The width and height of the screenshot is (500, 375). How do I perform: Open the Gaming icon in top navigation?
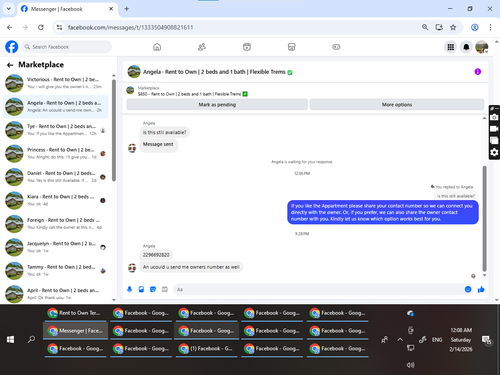(336, 47)
